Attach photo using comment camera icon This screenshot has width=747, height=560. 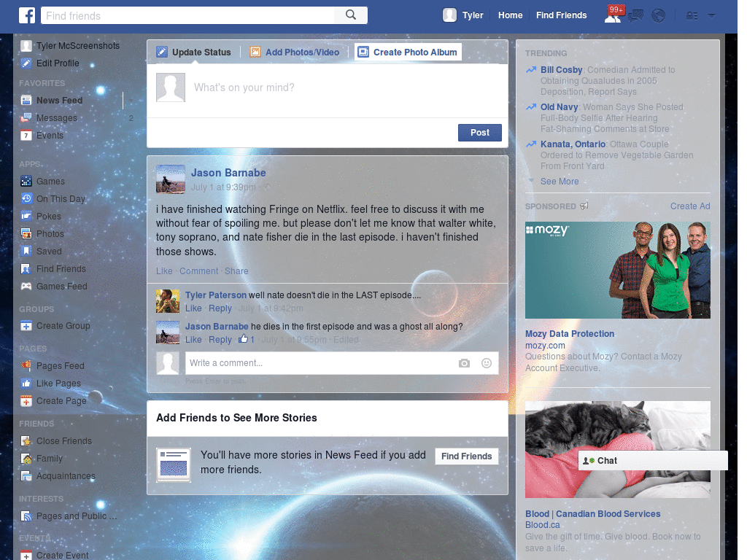pyautogui.click(x=464, y=363)
